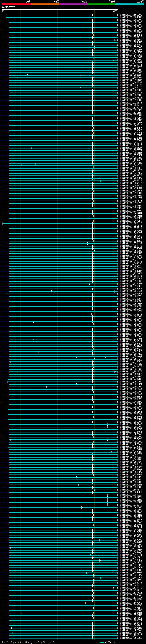Select the UniRef100_Q1RQF3 label
This screenshot has width=146, height=644.
[x=131, y=361]
